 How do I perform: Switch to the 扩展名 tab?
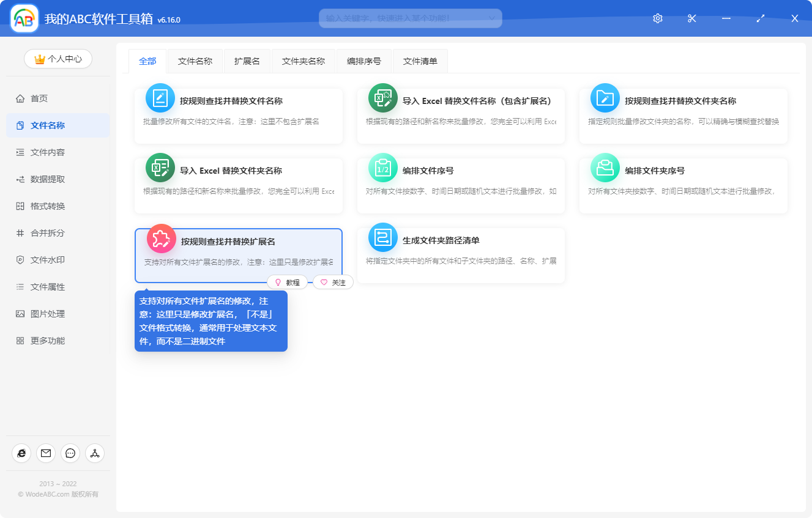pos(247,61)
